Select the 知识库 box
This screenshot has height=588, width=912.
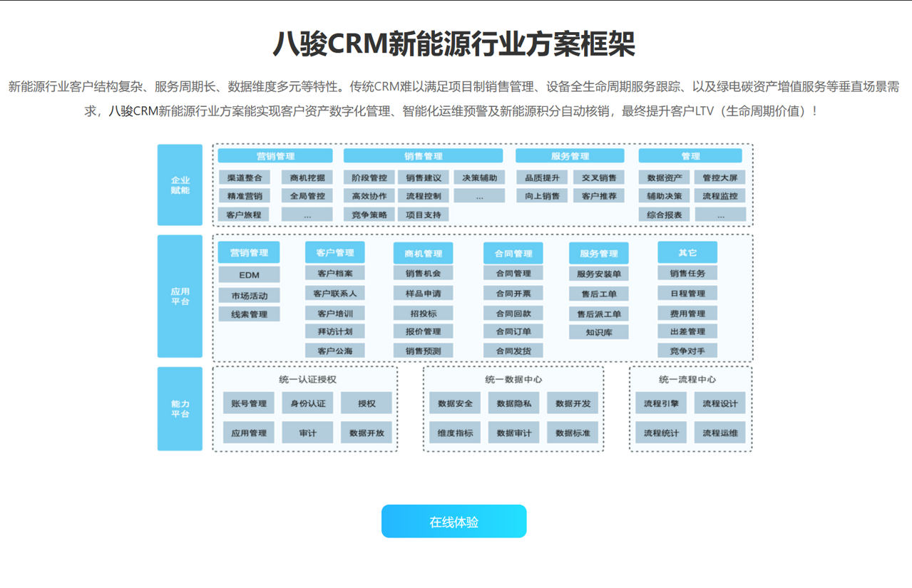point(598,332)
